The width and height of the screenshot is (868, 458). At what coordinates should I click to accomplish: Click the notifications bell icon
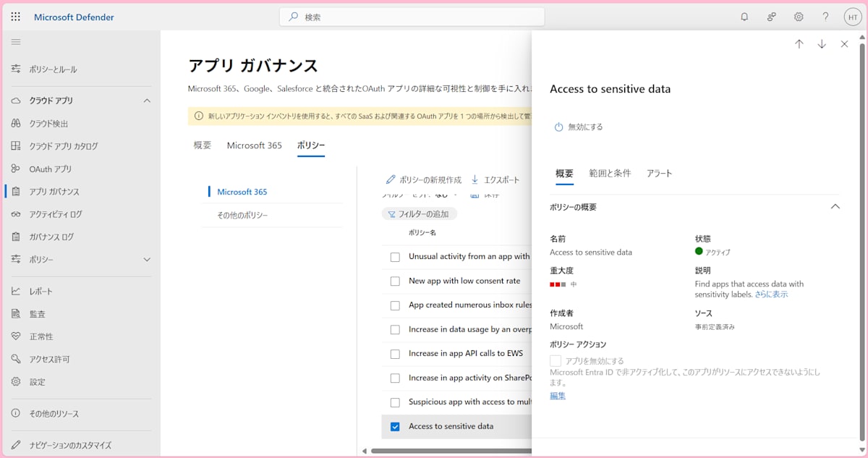tap(744, 17)
